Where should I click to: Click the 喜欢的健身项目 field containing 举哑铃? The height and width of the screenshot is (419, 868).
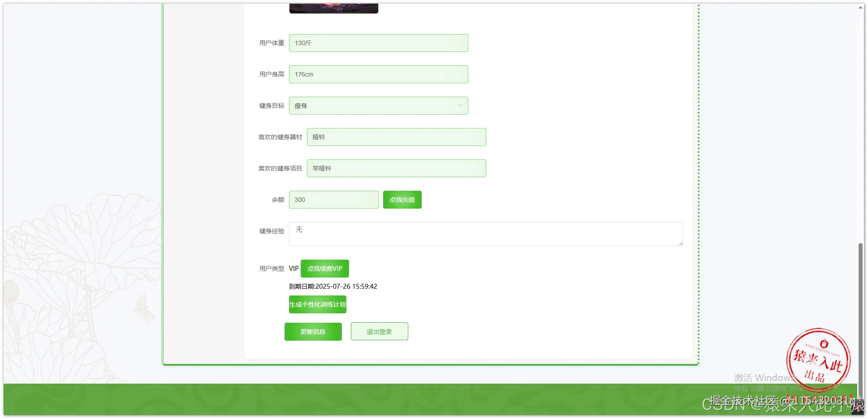point(396,168)
